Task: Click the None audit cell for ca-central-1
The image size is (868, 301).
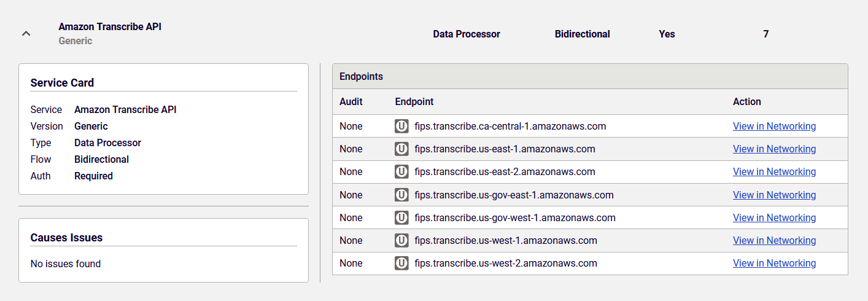Action: (x=351, y=127)
